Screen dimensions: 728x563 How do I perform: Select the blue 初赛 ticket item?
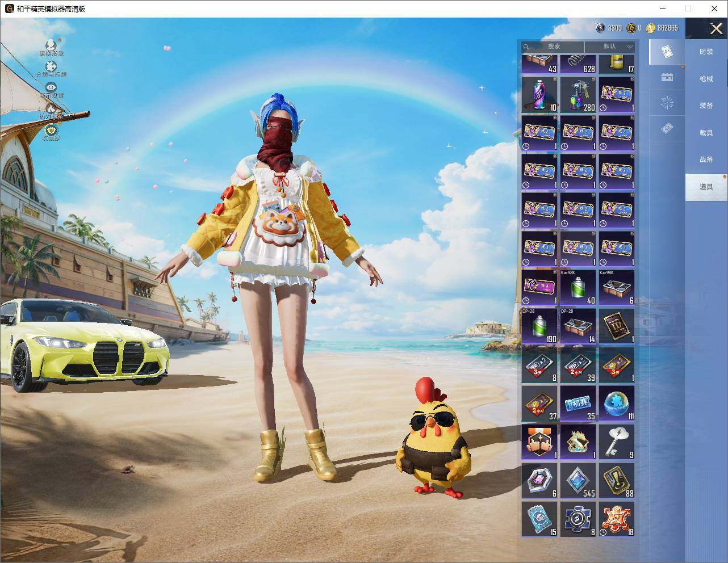[x=578, y=404]
